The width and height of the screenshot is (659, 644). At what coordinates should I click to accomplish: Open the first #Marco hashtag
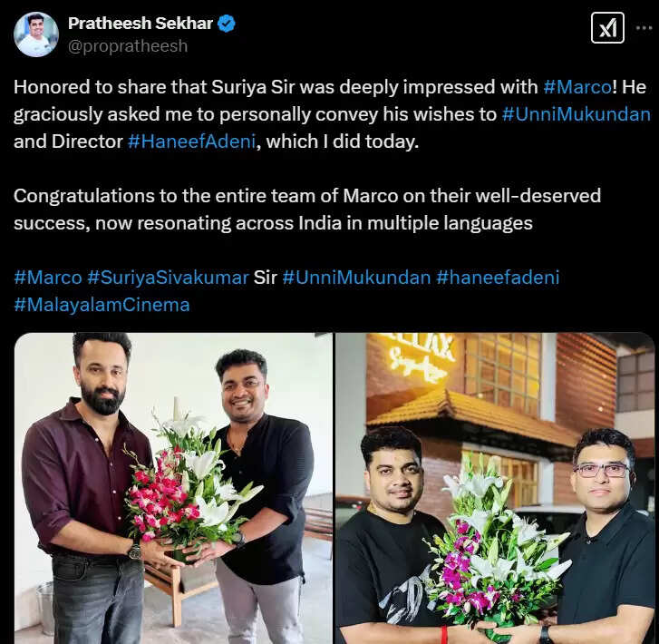[577, 87]
